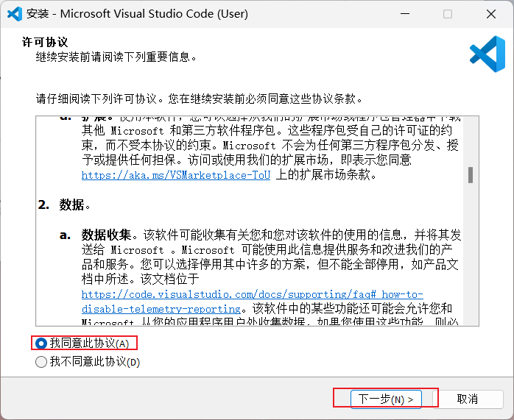Click the VS Code icon in title bar
The width and height of the screenshot is (514, 420).
pyautogui.click(x=15, y=14)
